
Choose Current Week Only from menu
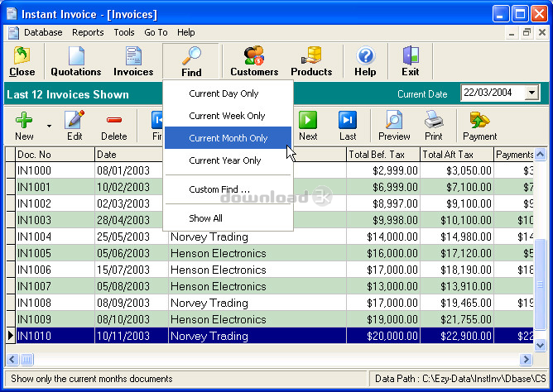pos(228,116)
